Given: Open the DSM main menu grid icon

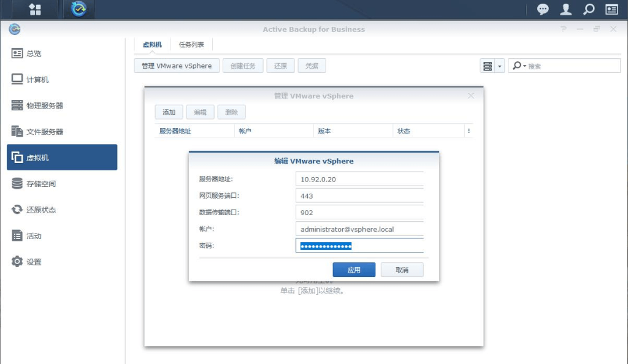Looking at the screenshot, I should [x=35, y=9].
